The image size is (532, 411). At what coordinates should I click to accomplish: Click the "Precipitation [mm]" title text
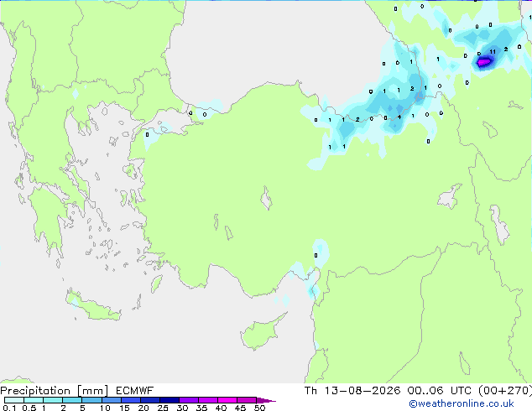coord(55,391)
